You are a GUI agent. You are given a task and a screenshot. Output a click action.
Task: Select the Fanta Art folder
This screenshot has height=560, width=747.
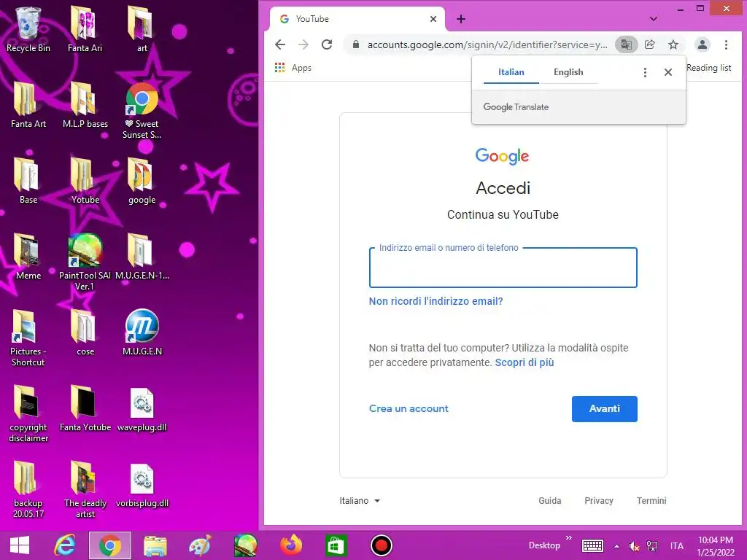(x=28, y=105)
